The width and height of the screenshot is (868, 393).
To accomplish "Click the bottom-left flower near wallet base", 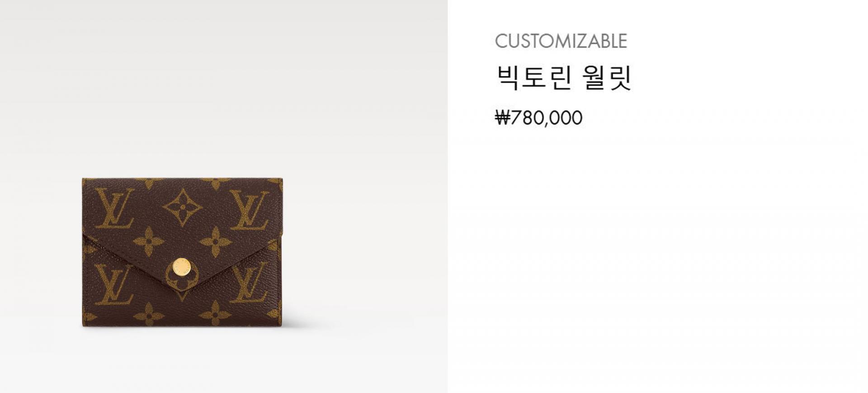I will 149,314.
